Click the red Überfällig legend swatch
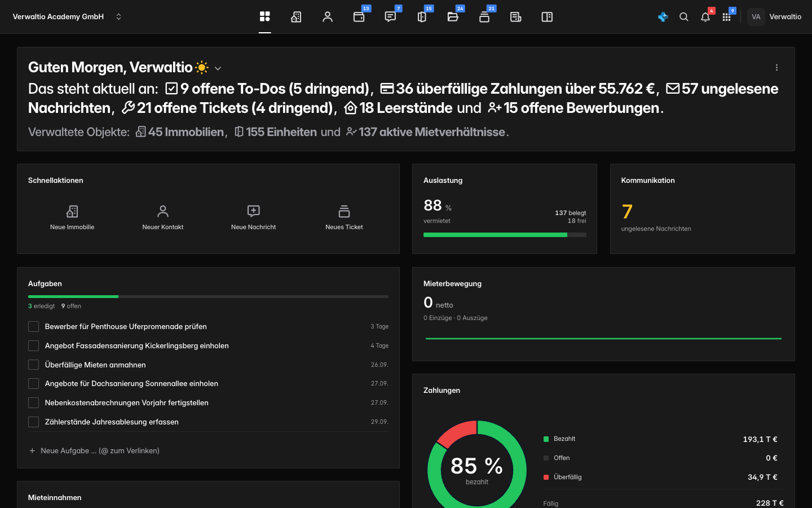This screenshot has height=508, width=812. coord(546,477)
